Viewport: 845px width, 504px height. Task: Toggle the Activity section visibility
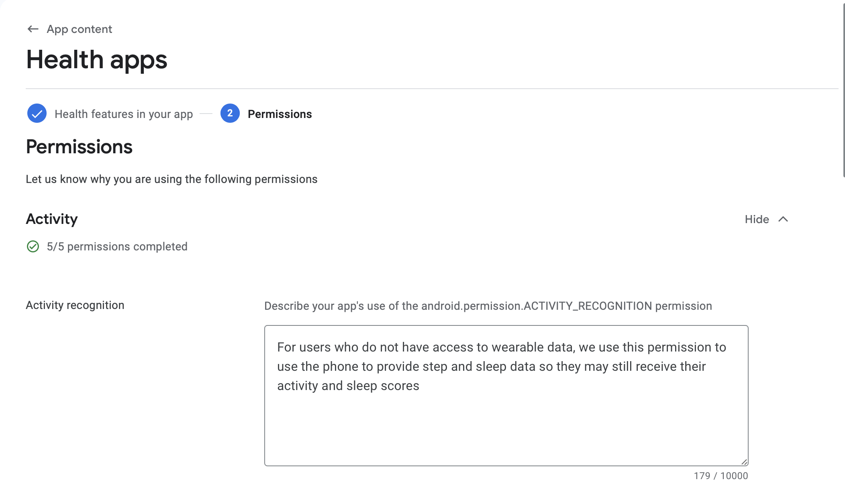click(767, 219)
